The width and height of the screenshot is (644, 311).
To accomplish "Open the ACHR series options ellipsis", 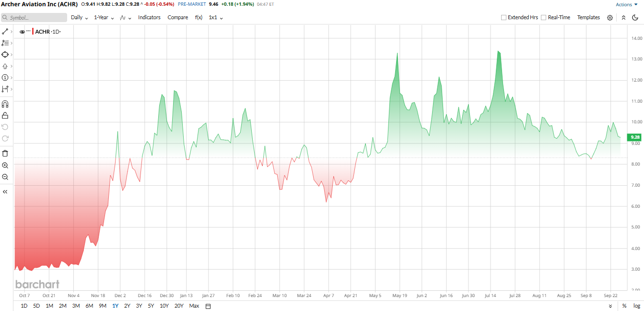I will (28, 31).
